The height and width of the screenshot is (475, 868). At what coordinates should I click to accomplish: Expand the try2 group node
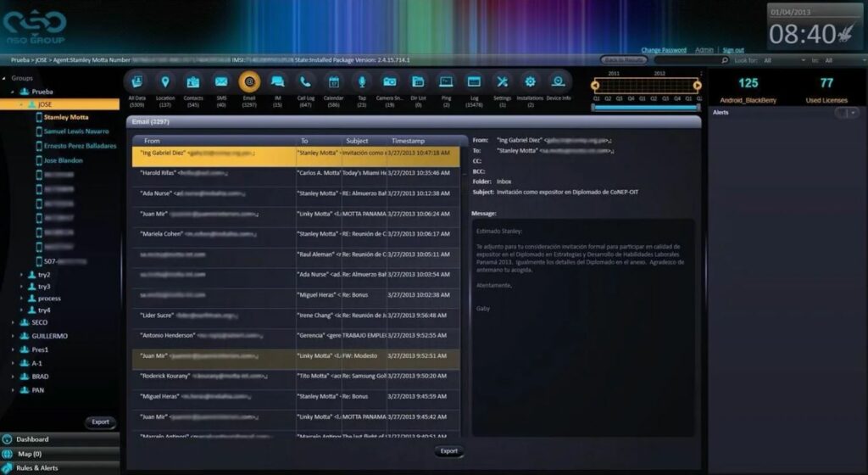pyautogui.click(x=21, y=275)
